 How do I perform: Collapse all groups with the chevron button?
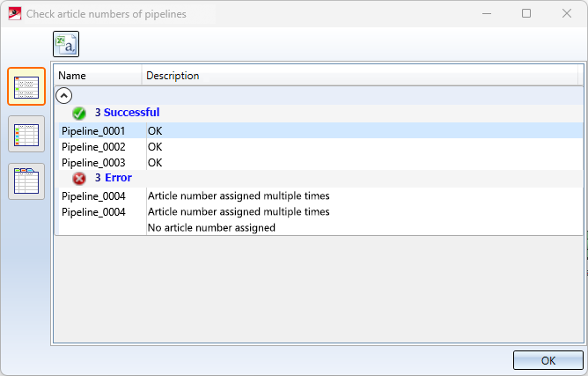point(64,96)
